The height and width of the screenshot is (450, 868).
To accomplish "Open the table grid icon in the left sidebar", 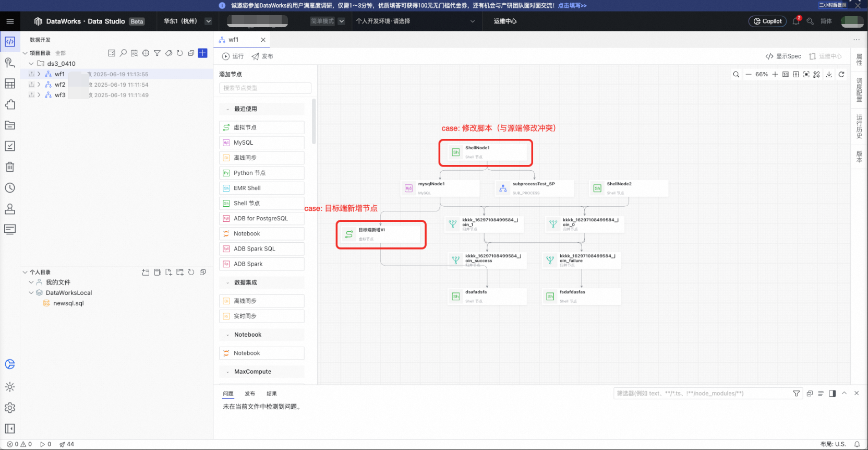I will coord(10,84).
